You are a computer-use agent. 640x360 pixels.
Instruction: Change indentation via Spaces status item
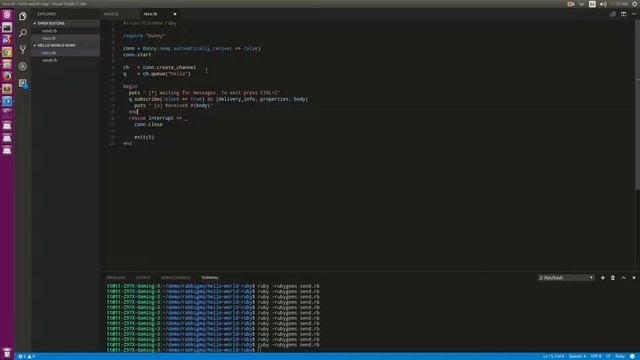point(577,356)
